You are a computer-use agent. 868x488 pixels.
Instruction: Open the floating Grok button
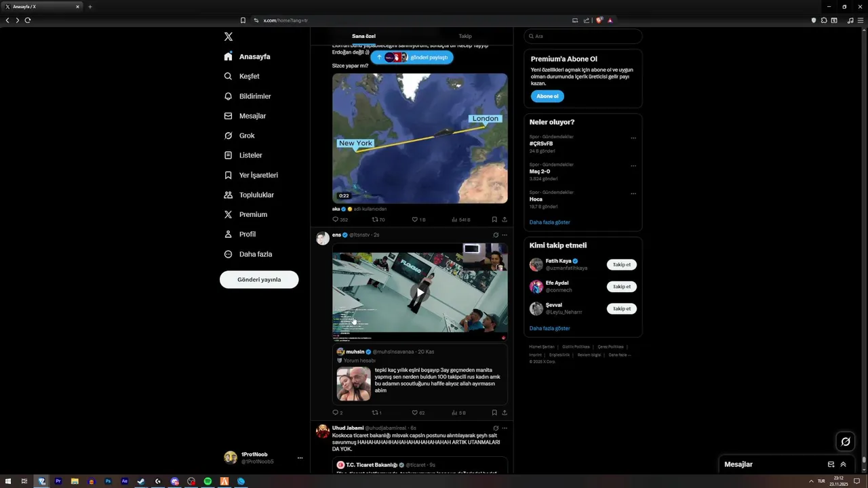pyautogui.click(x=846, y=442)
